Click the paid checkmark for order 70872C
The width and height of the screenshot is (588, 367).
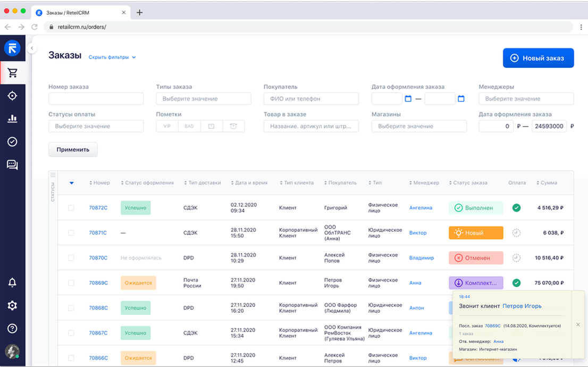[x=516, y=207]
